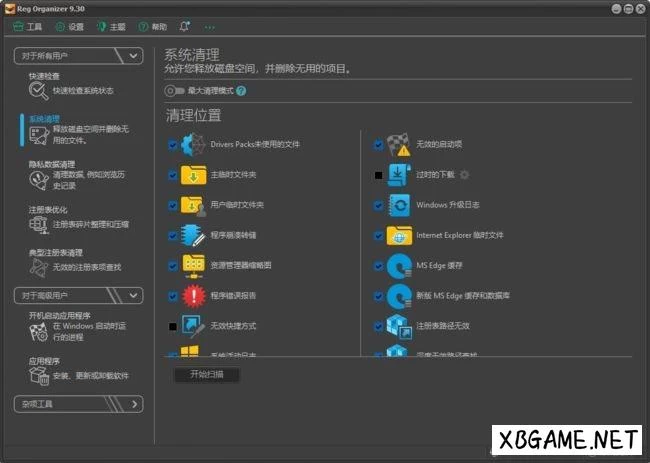Toggle the 最大清理模式 switch
The height and width of the screenshot is (463, 650).
[177, 91]
